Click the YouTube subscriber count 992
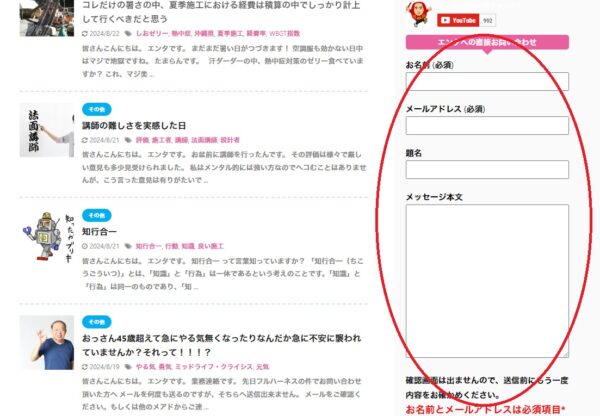Screen dimensions: 600x416 (487, 20)
